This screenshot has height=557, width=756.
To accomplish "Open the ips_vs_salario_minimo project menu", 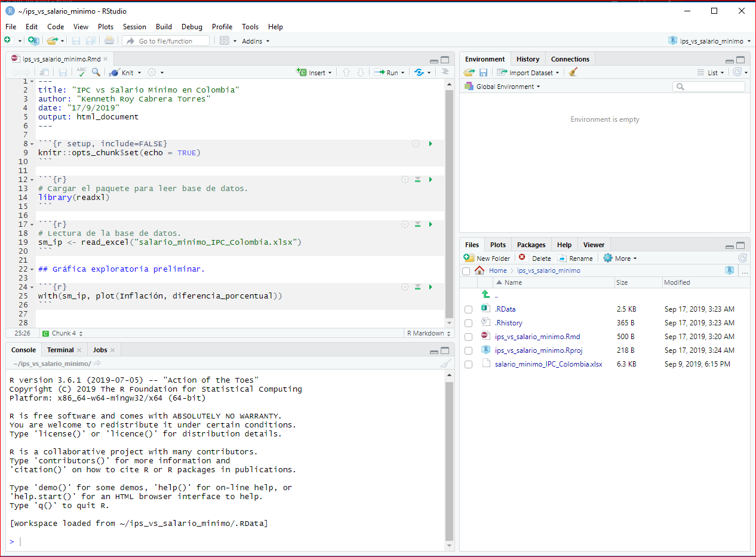I will tap(709, 41).
